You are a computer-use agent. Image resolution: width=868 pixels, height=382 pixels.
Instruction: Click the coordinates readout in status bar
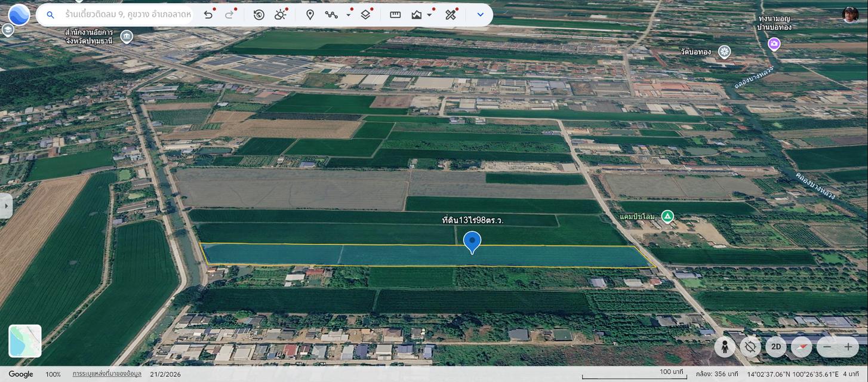793,374
